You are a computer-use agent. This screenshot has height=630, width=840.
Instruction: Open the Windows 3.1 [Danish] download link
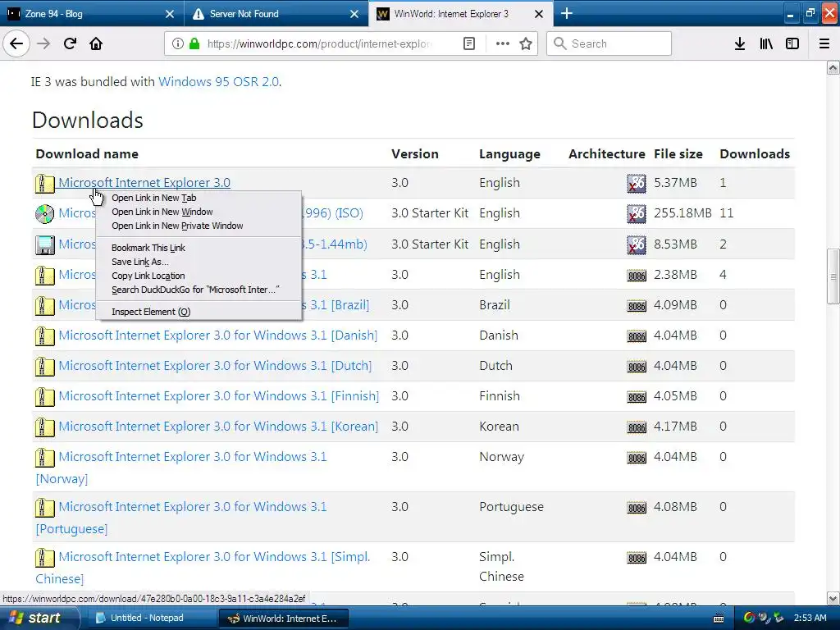(218, 336)
